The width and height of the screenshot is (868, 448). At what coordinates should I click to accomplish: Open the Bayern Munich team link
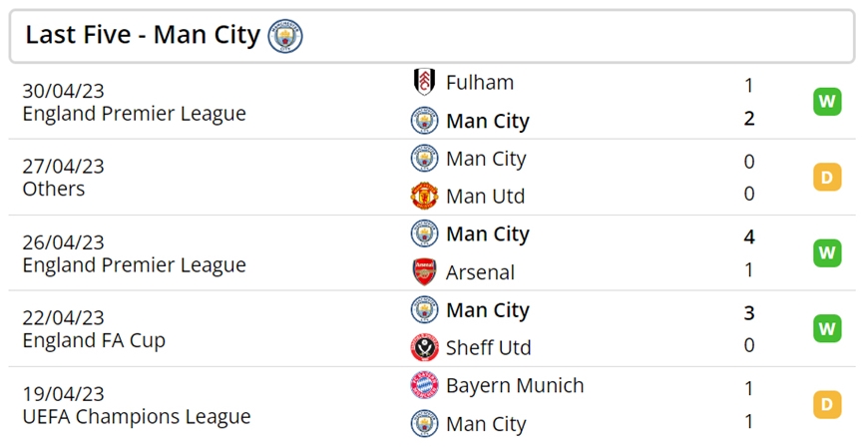click(x=515, y=385)
